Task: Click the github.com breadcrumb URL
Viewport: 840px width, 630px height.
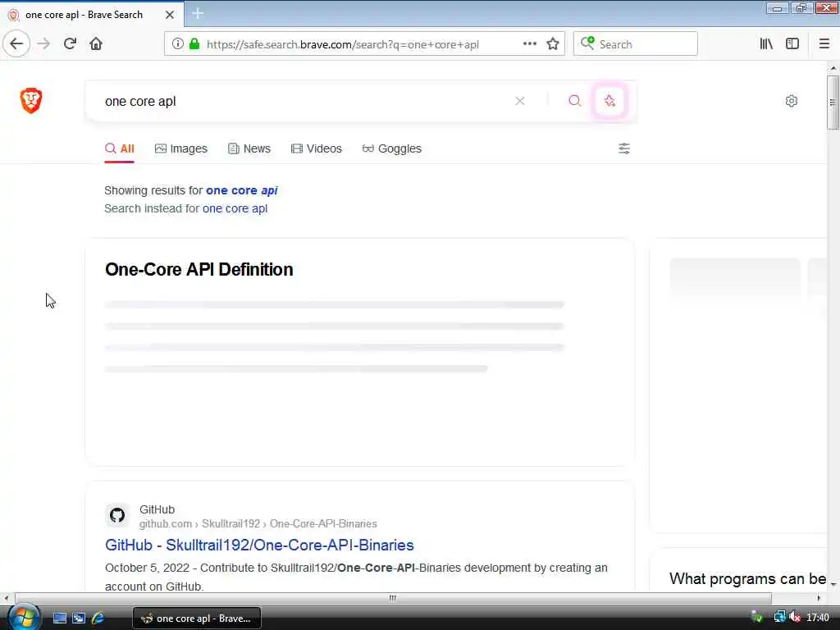Action: [258, 523]
